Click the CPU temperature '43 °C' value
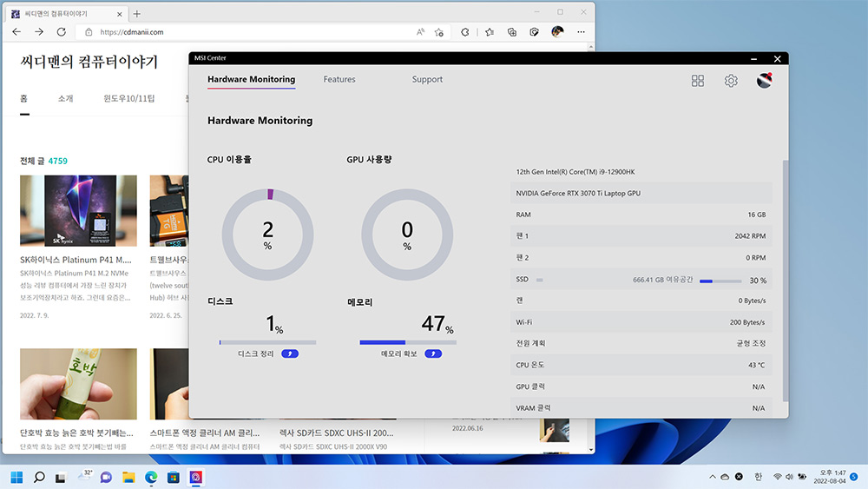868x489 pixels. [757, 365]
